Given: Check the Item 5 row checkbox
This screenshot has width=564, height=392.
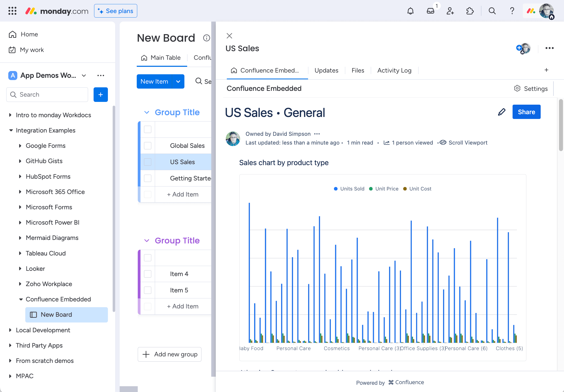Looking at the screenshot, I should (148, 290).
